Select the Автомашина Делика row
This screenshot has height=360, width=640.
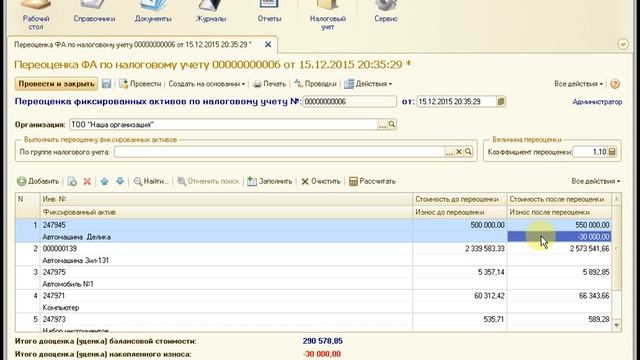click(226, 237)
